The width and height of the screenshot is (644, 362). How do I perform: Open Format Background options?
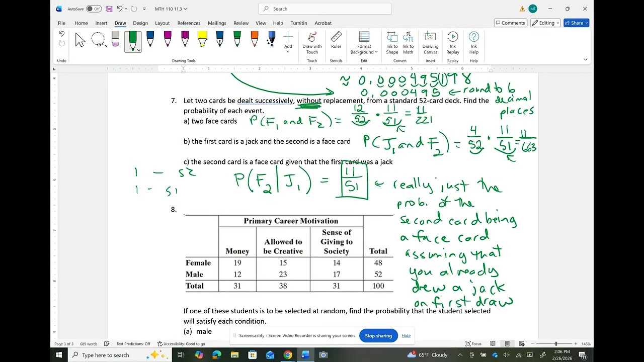[364, 43]
